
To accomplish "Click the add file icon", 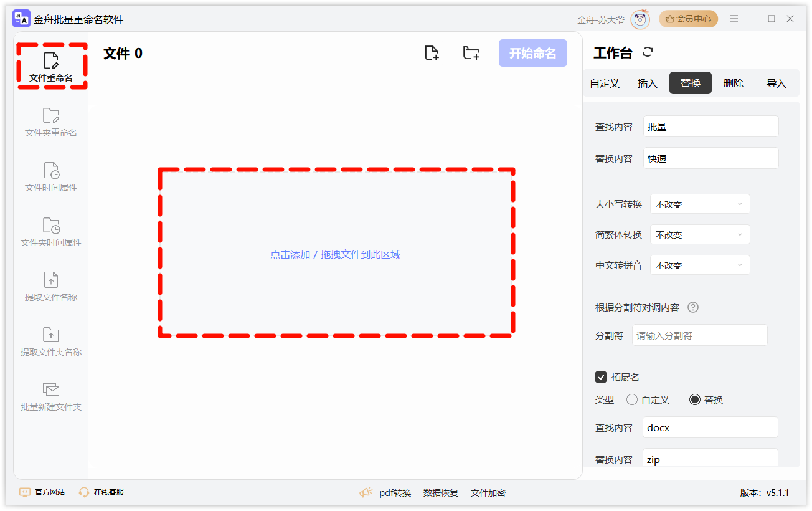I will (432, 53).
